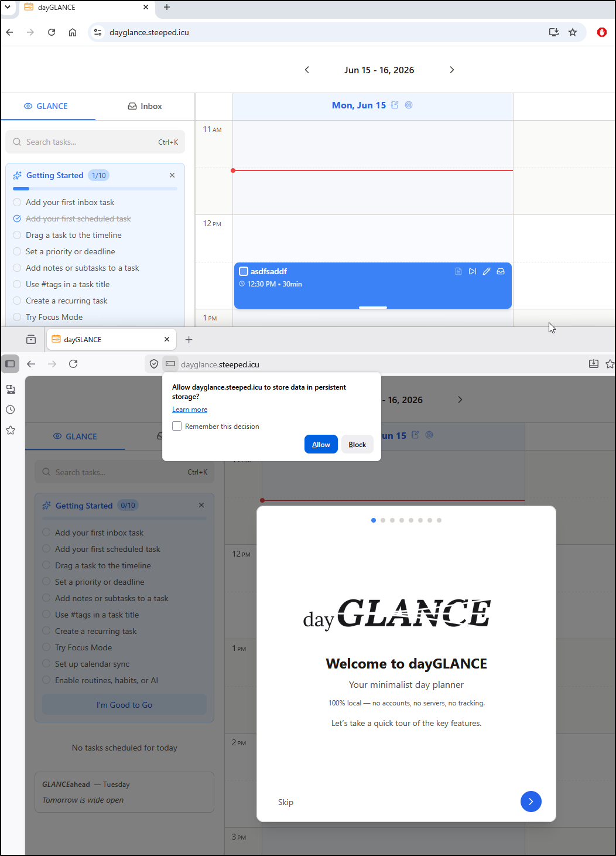Move asdfsaddf task to inbox icon
This screenshot has height=856, width=616.
tap(501, 271)
